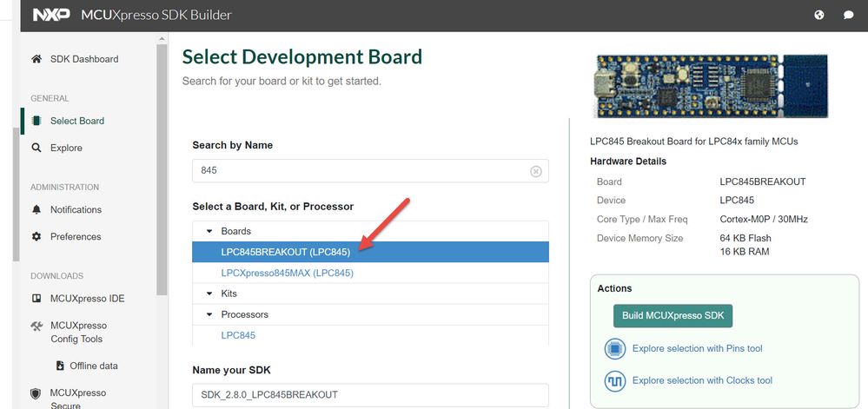The image size is (868, 409).
Task: Click the MCUXpresso Secure shield icon
Action: pyautogui.click(x=36, y=393)
